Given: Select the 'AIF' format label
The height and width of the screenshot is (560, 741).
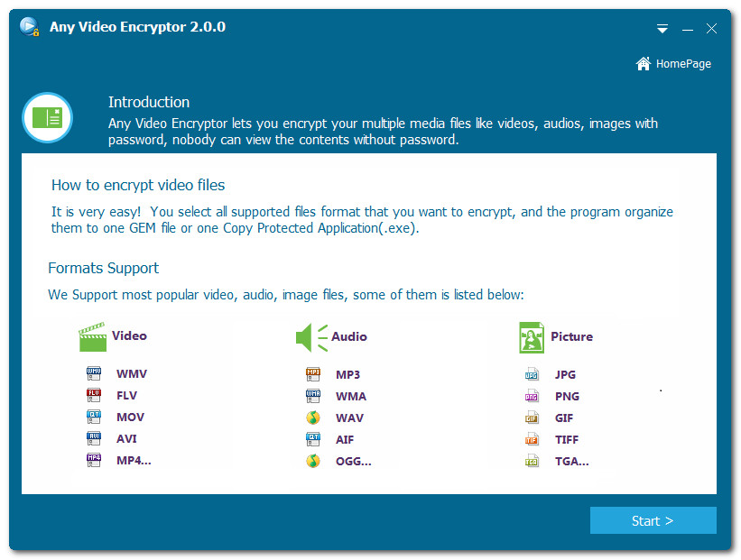Looking at the screenshot, I should pyautogui.click(x=345, y=440).
